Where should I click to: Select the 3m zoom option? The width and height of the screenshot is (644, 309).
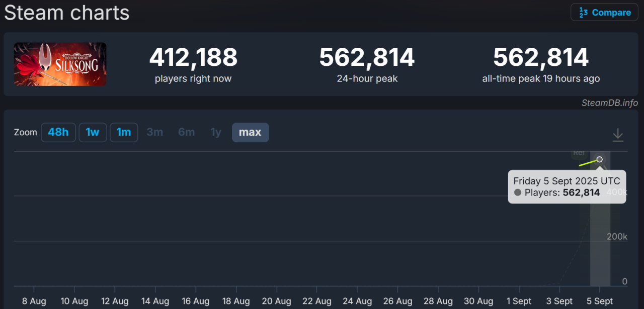click(155, 132)
